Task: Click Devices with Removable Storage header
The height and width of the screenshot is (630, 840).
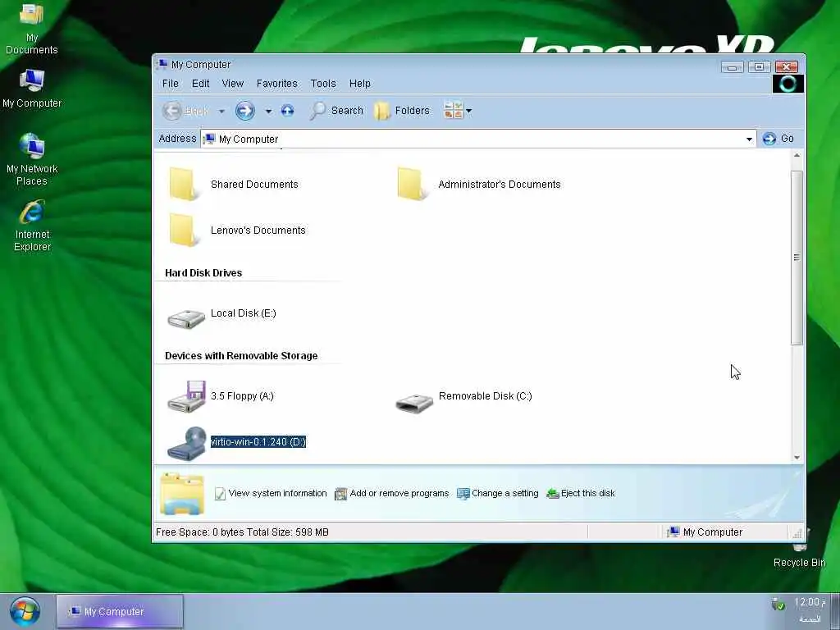Action: coord(241,356)
